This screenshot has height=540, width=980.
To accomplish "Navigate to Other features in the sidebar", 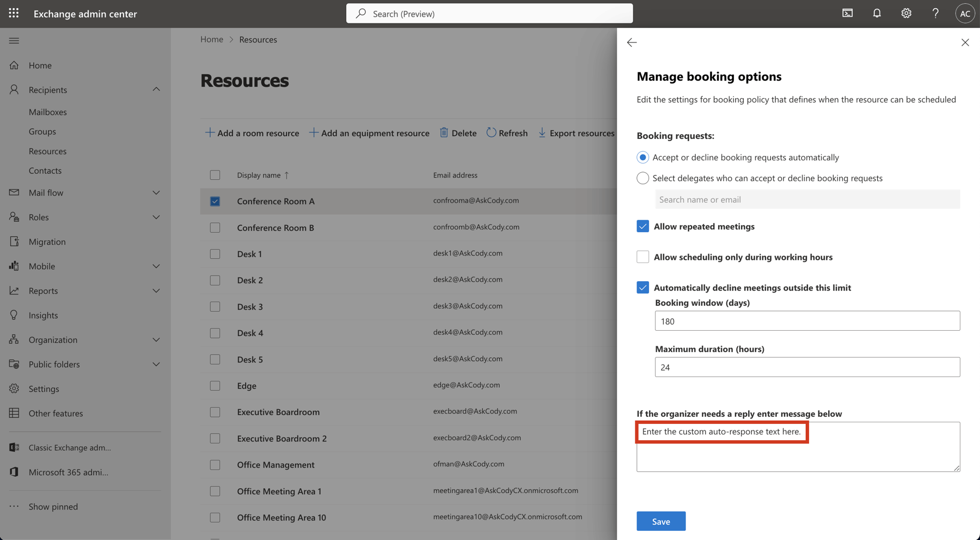I will 55,413.
